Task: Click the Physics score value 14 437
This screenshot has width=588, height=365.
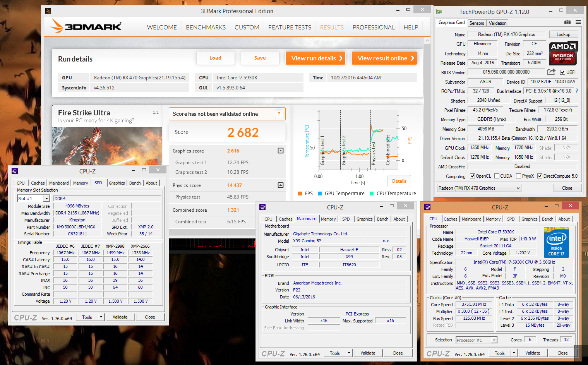Action: click(x=235, y=185)
